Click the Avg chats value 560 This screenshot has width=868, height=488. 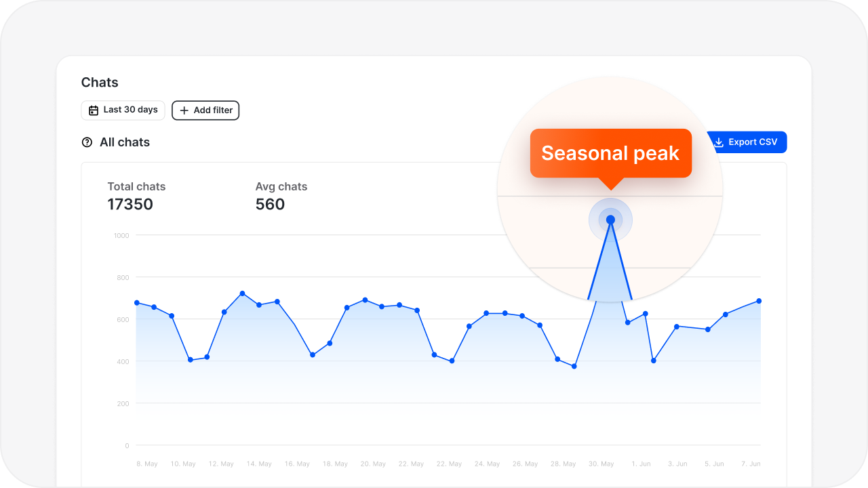[271, 204]
